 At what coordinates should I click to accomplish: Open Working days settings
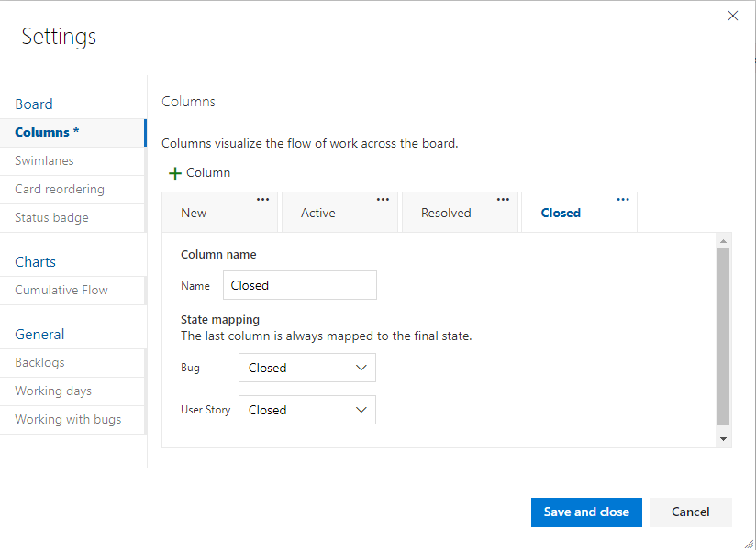click(72, 391)
